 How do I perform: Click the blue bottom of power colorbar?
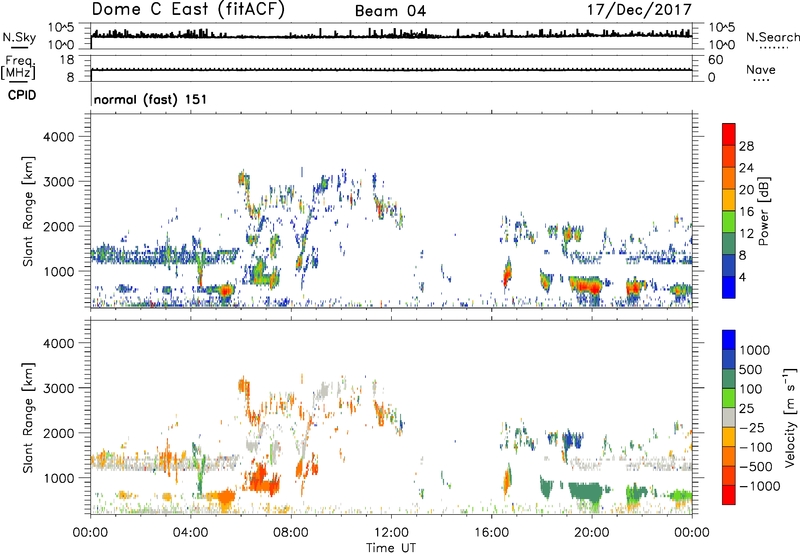729,287
